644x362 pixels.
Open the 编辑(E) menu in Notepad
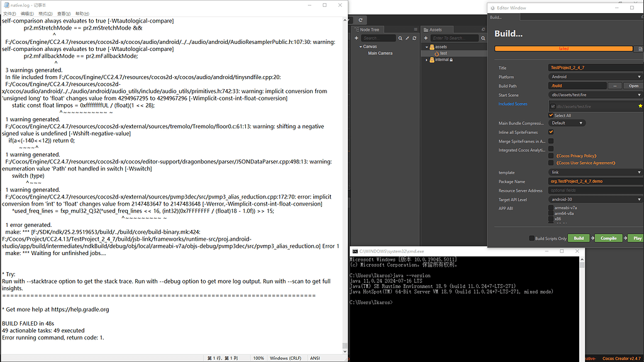coord(27,14)
